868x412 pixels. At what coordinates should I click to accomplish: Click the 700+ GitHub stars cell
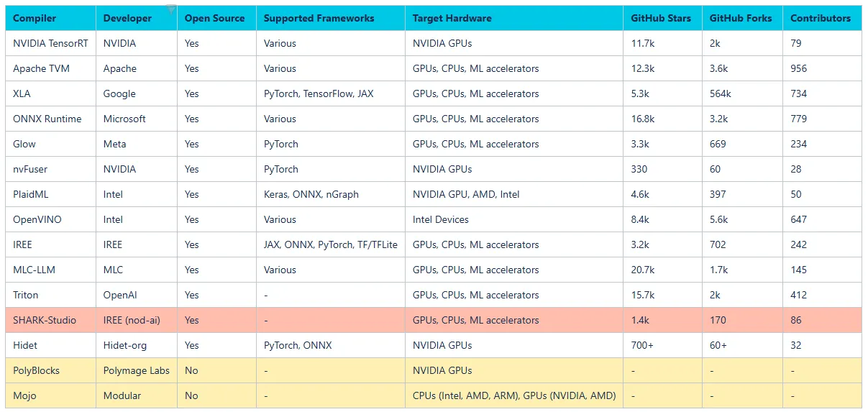point(663,345)
